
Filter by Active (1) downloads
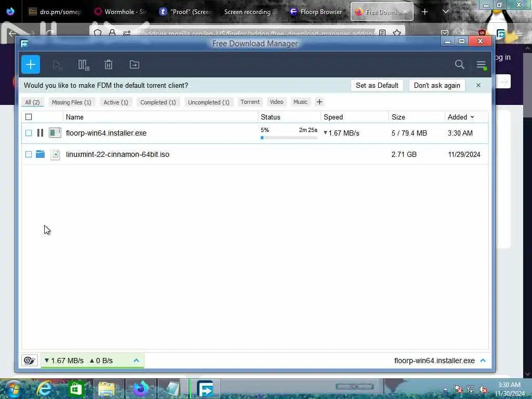coord(116,102)
